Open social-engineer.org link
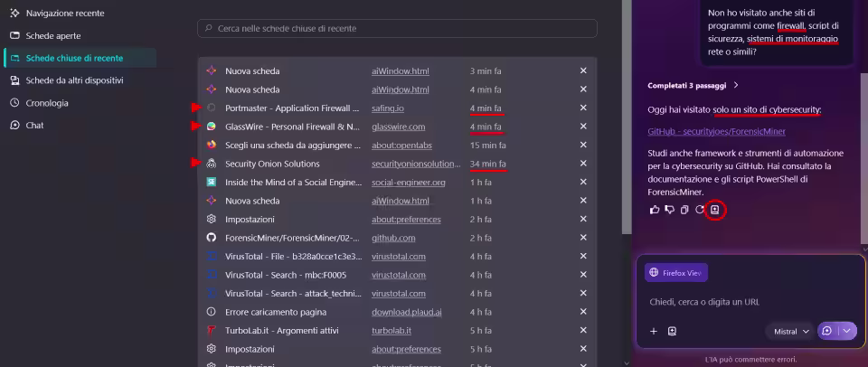Image resolution: width=868 pixels, height=367 pixels. point(408,182)
